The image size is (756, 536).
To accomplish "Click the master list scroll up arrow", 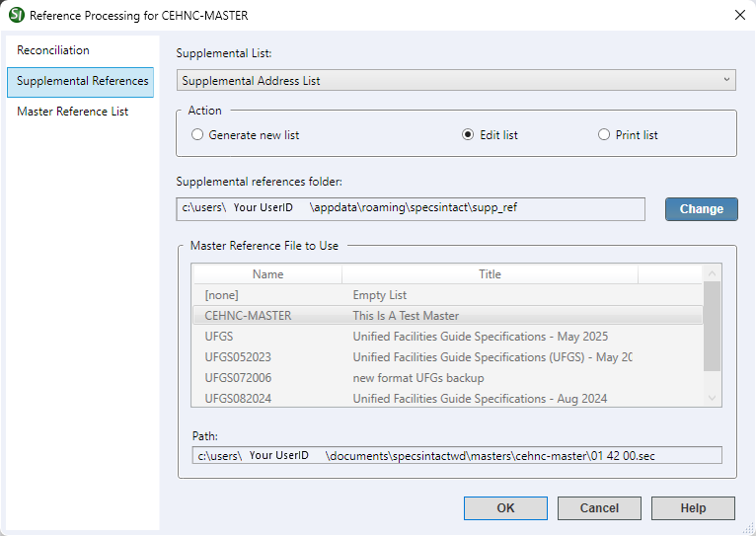I will [712, 273].
